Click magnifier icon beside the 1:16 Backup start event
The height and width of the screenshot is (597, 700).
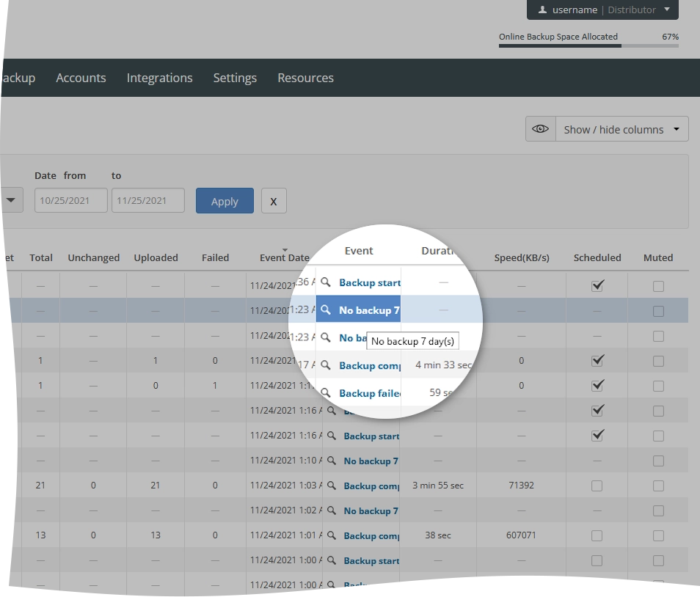331,436
